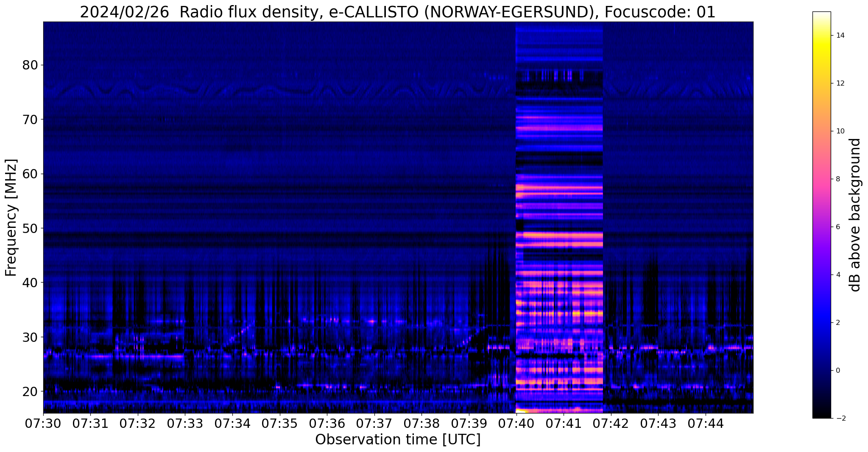Click the '07:38' time axis label
This screenshot has height=452, width=868.
point(421,424)
